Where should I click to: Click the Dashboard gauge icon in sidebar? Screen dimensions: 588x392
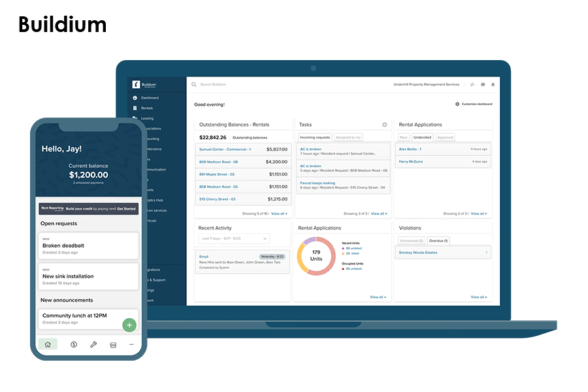135,98
